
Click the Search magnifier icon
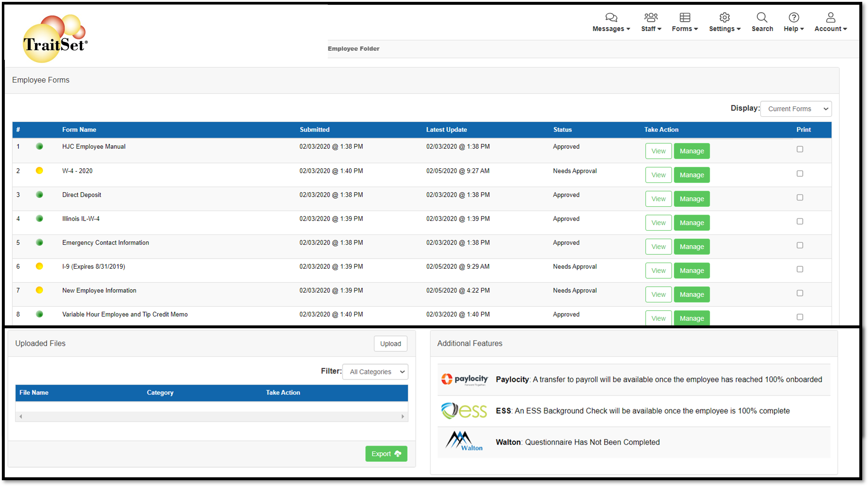[762, 17]
